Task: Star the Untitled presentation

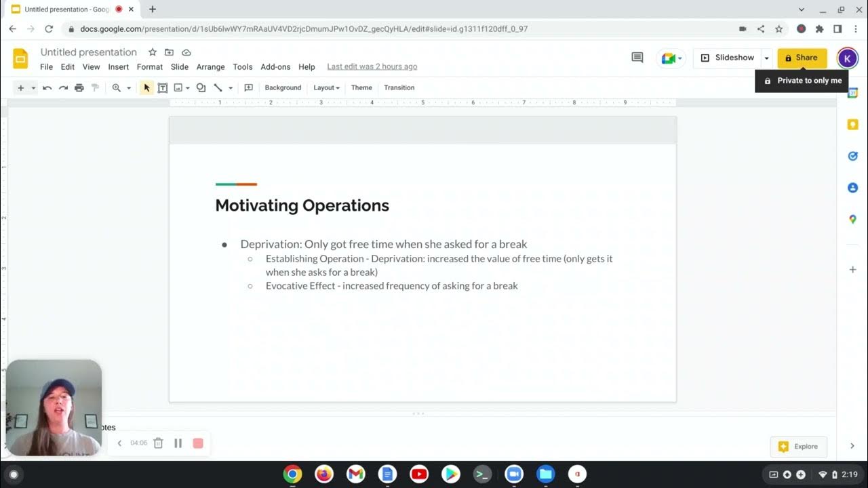Action: click(153, 52)
